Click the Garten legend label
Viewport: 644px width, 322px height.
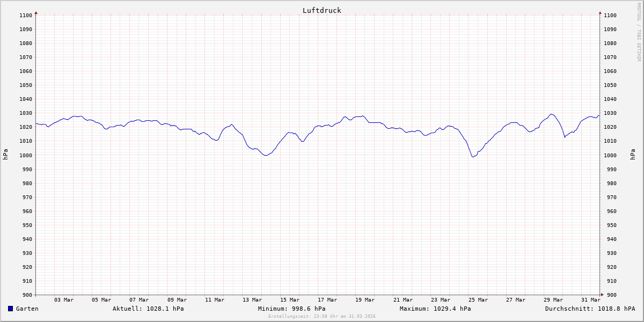(x=27, y=309)
